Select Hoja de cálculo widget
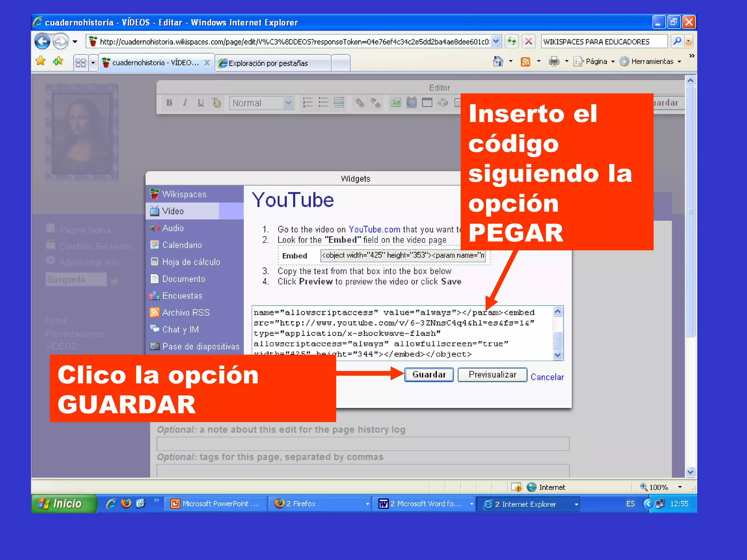This screenshot has width=747, height=560. 194,262
